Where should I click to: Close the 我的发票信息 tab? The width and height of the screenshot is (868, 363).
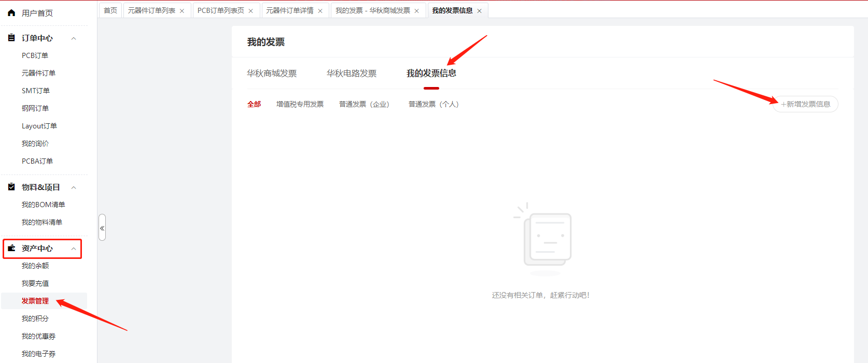click(x=480, y=11)
